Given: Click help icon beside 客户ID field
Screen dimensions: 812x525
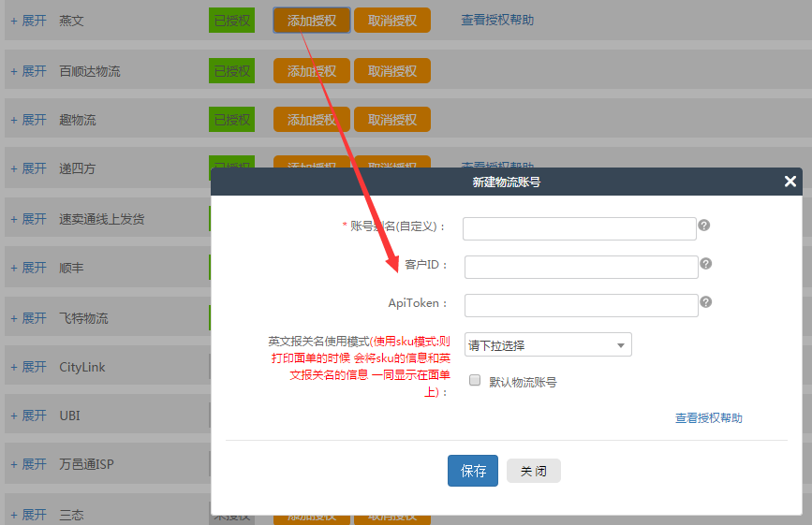Looking at the screenshot, I should (705, 264).
